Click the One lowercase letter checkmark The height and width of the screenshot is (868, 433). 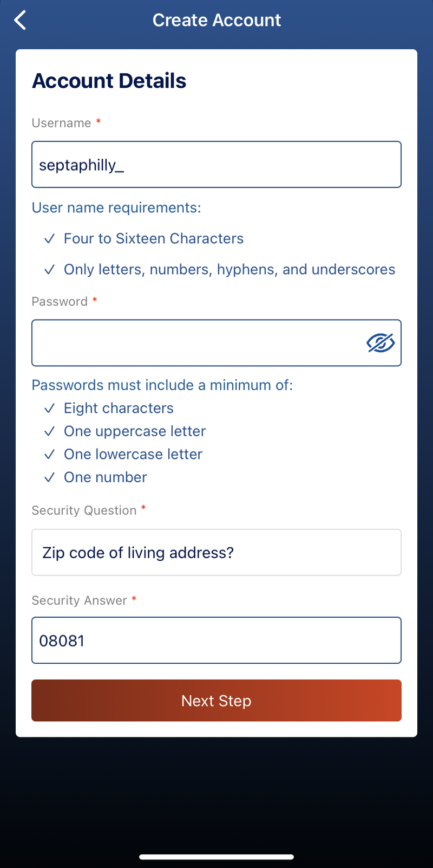(x=49, y=454)
